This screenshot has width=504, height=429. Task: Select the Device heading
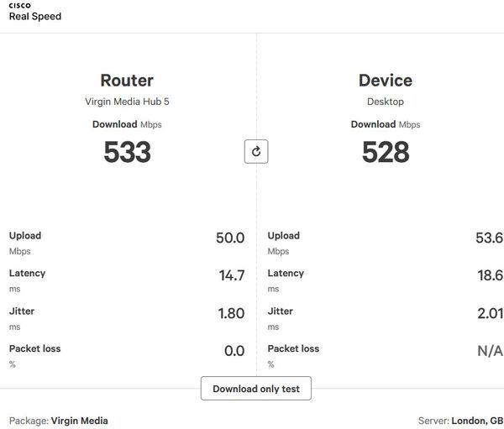coord(386,81)
